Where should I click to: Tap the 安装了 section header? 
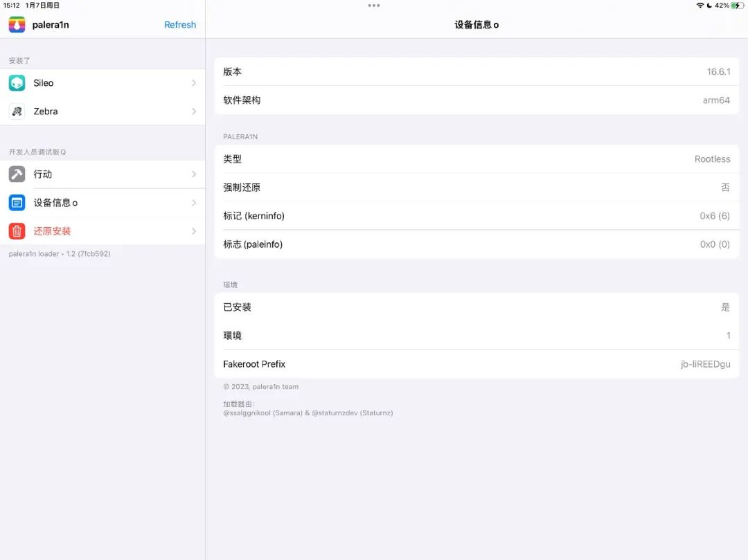[19, 60]
